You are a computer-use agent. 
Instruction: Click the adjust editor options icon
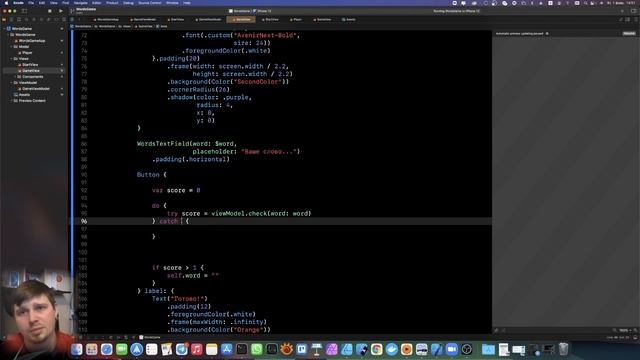(628, 19)
